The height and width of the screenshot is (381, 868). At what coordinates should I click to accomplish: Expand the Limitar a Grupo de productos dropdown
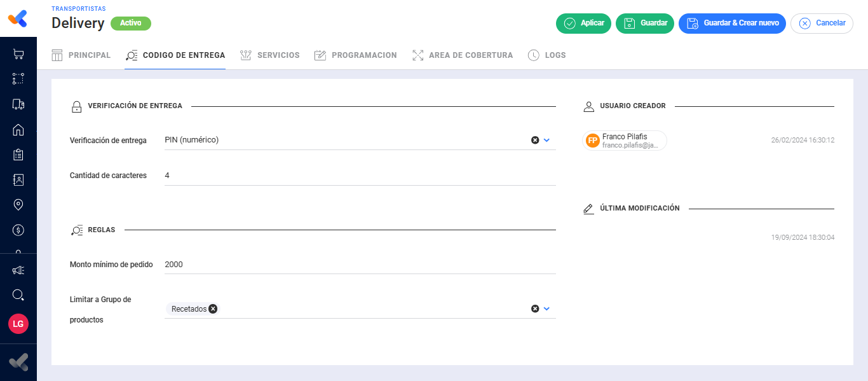[x=546, y=308]
